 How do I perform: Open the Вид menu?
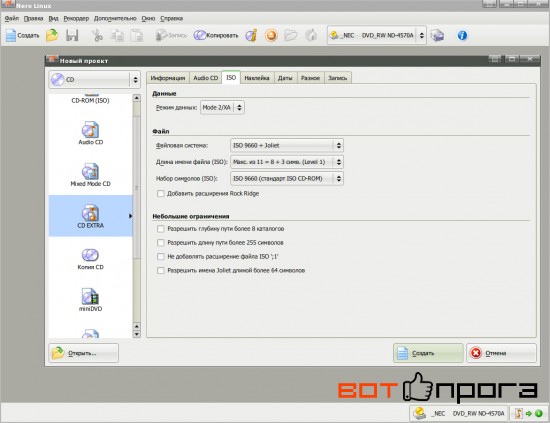click(x=53, y=18)
